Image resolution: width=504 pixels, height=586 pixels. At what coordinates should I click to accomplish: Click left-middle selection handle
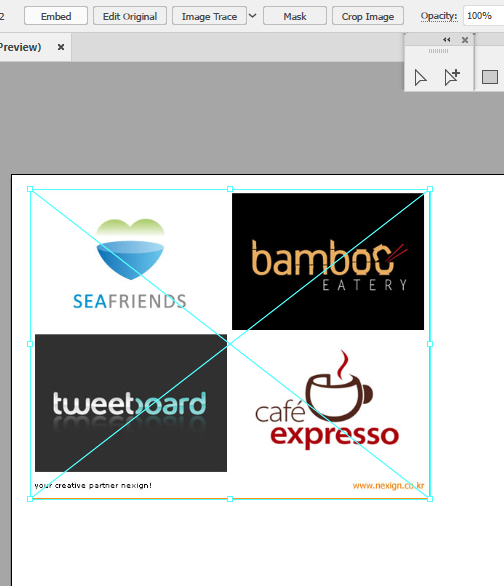pos(30,344)
